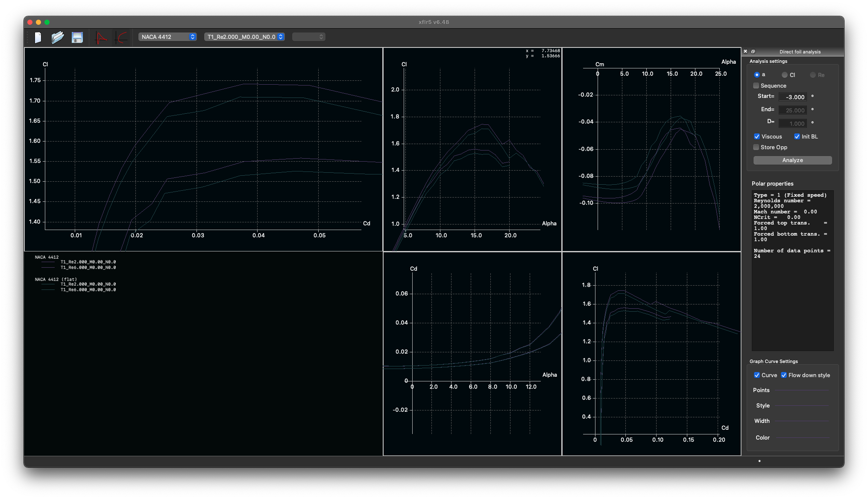Open a project with the folder icon
868x499 pixels.
click(57, 37)
